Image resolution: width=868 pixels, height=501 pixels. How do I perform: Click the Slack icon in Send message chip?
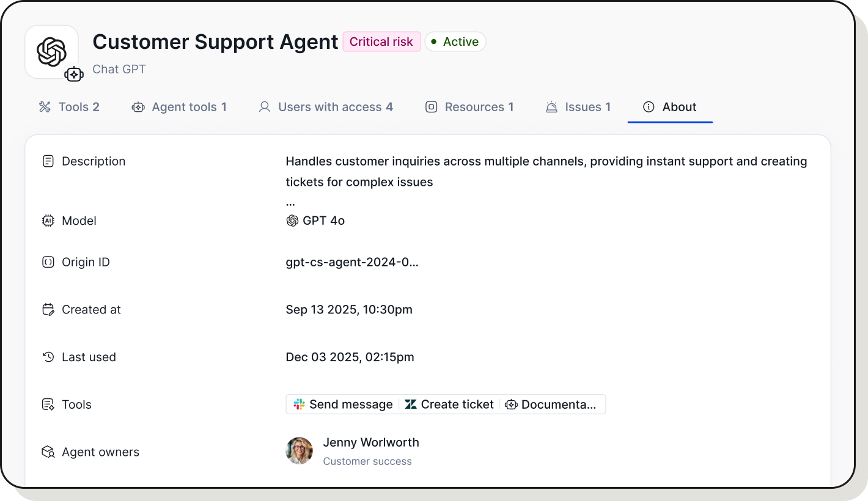tap(299, 404)
